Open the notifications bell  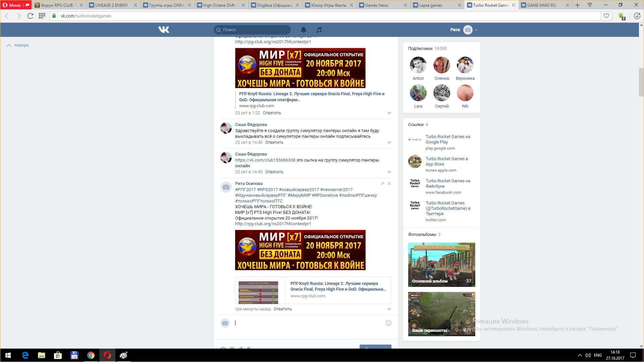pos(303,29)
